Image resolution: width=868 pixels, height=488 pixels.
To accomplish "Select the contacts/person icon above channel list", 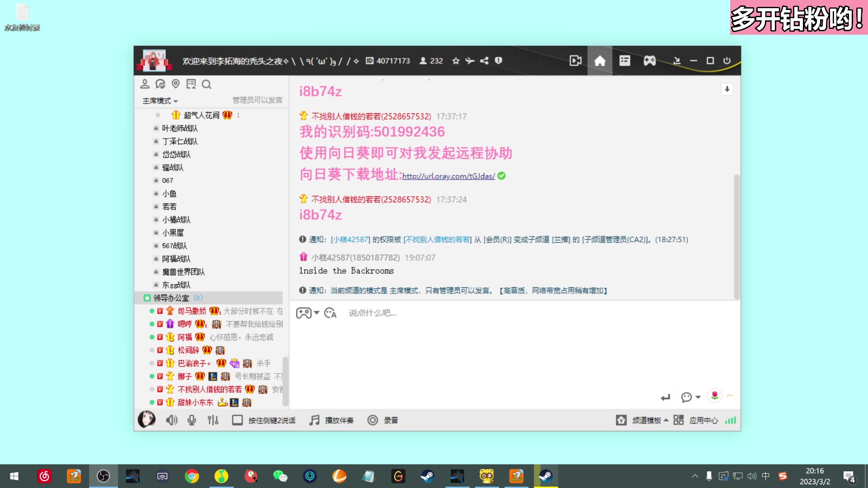I will coord(145,84).
